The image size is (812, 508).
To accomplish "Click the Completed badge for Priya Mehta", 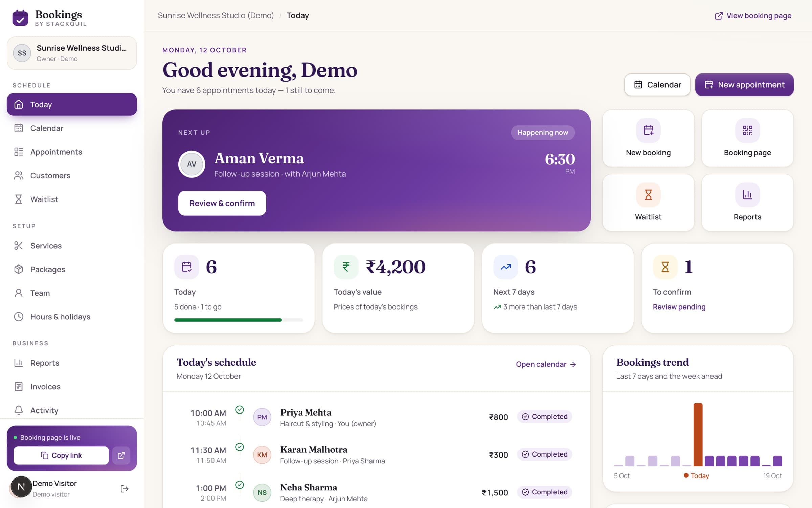I will click(x=545, y=417).
